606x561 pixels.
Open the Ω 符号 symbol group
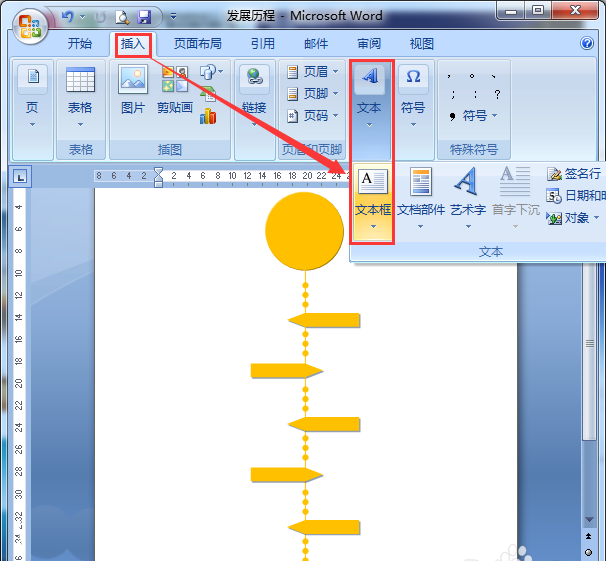pos(413,97)
